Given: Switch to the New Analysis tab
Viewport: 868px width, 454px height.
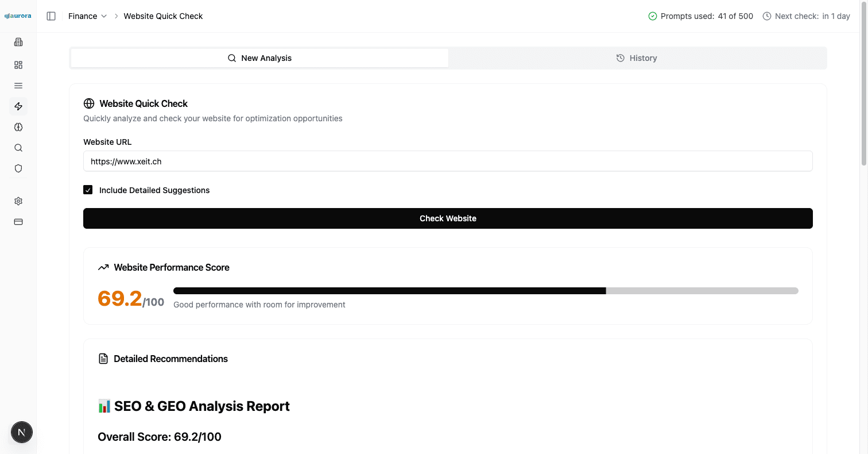Looking at the screenshot, I should click(259, 58).
